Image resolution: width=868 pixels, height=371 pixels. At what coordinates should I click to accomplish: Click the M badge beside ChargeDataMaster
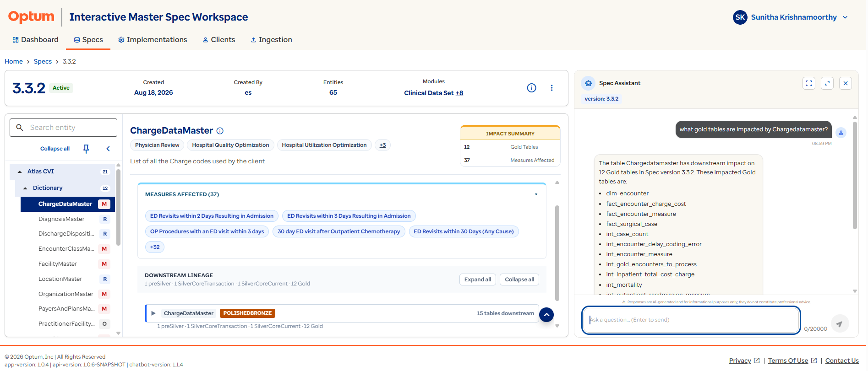[x=104, y=204]
